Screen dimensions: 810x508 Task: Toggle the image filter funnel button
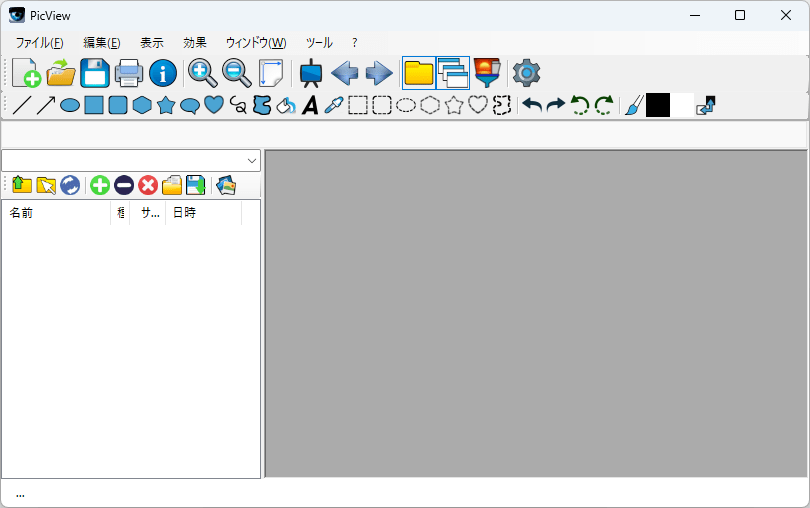(487, 73)
